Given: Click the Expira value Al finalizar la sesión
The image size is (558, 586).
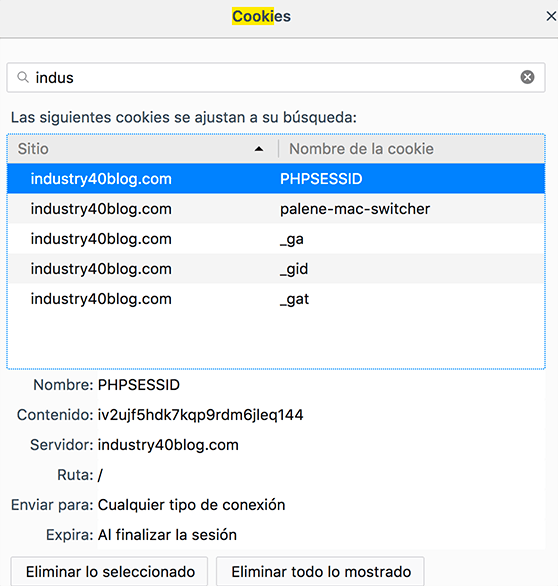Looking at the screenshot, I should (x=167, y=535).
